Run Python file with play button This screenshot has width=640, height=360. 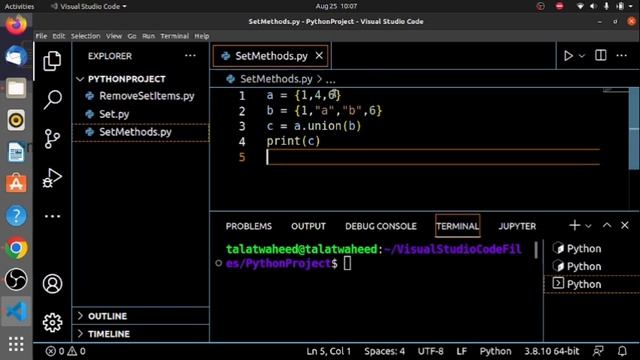click(568, 56)
